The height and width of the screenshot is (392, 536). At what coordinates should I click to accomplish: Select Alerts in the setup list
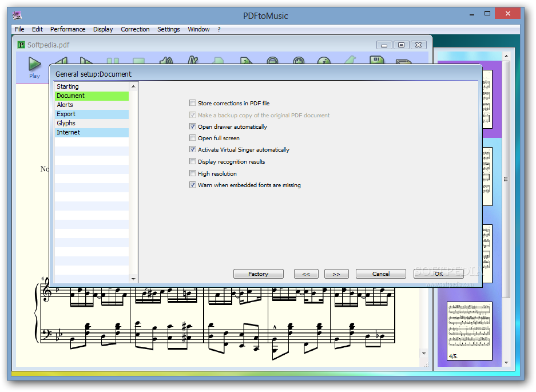(x=92, y=105)
